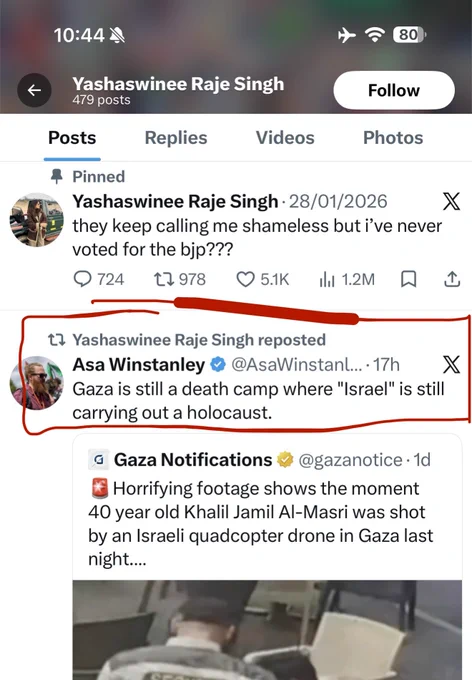Tap the X logo on Asa Winstanley's post
Viewport: 472px width, 680px height.
click(451, 364)
